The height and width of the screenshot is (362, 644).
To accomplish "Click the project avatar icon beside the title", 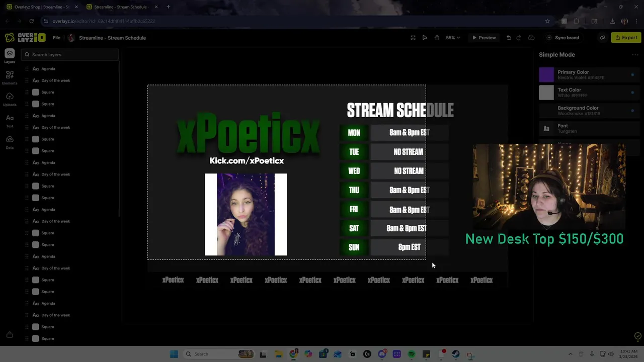I will pyautogui.click(x=71, y=38).
